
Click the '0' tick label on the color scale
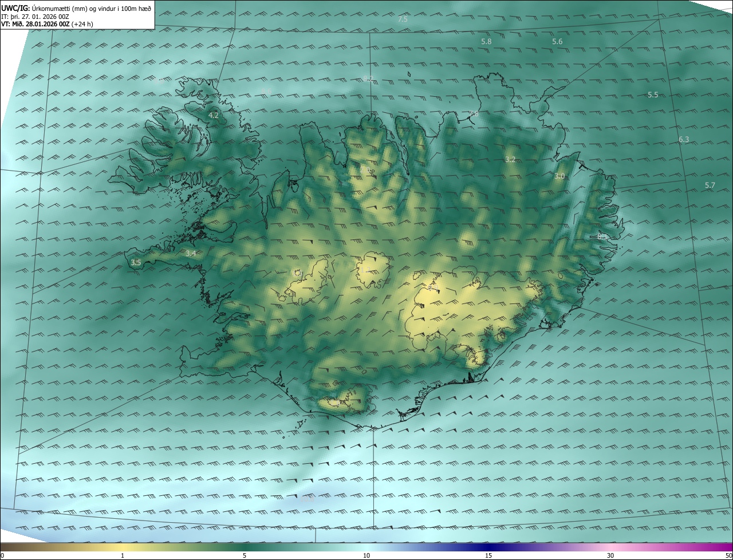click(x=2, y=555)
